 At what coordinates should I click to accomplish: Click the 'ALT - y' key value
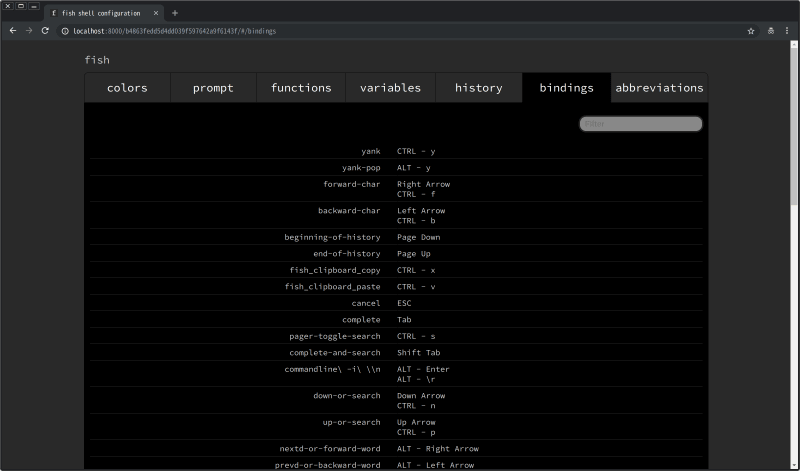tap(413, 168)
